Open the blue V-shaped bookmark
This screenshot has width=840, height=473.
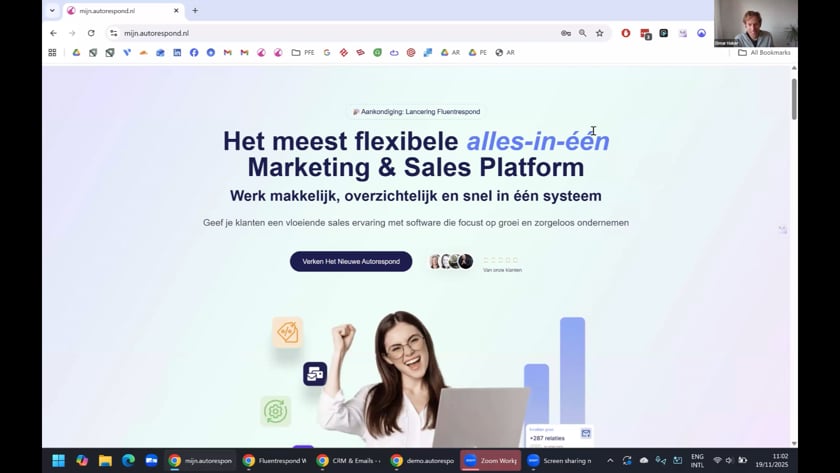(x=127, y=52)
